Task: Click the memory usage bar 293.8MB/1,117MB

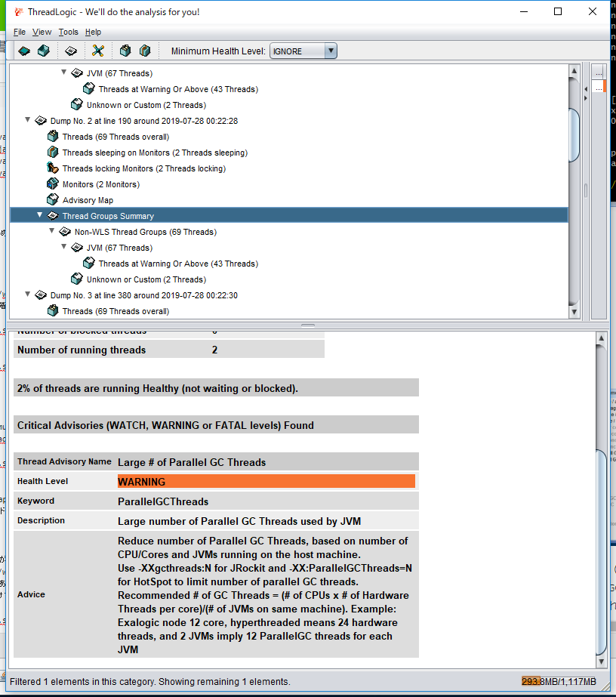Action: click(x=559, y=681)
